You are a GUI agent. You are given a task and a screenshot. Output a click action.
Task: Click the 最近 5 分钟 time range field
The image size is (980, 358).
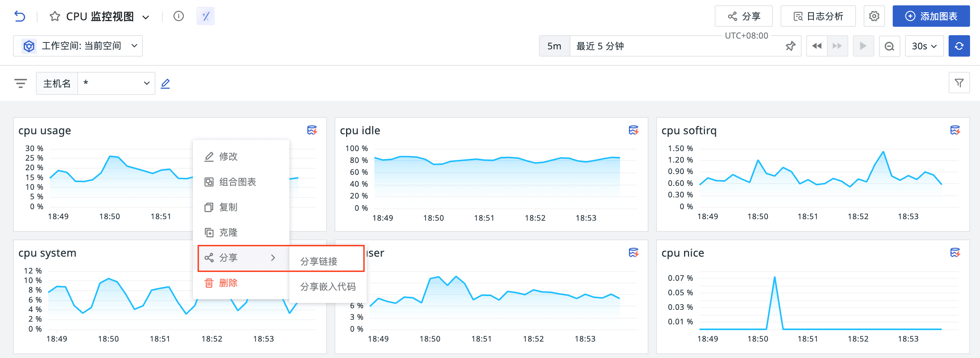coord(674,46)
